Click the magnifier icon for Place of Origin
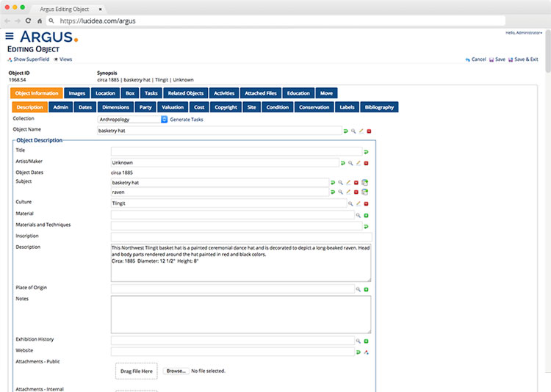Viewport: 551px width, 392px height. pos(358,289)
